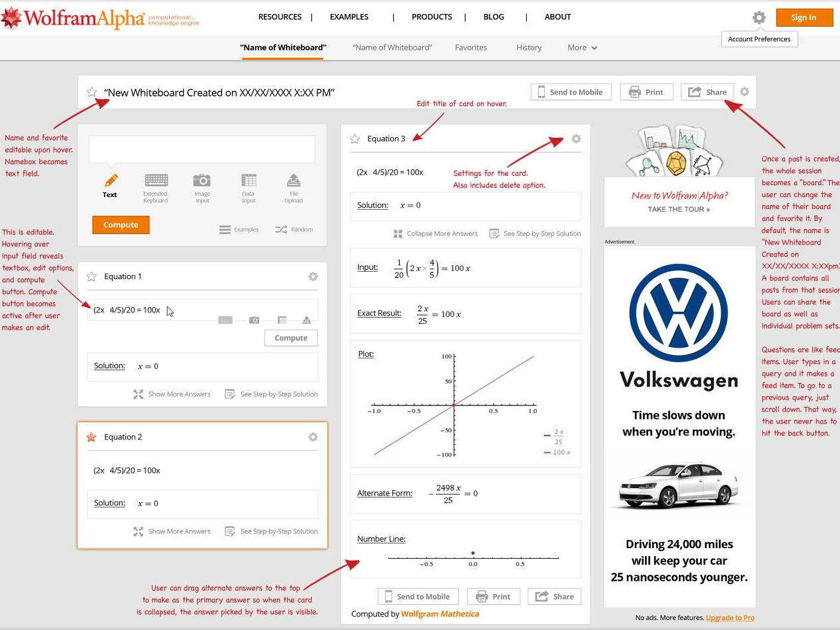Switch to second "Name of Whiteboard" tab
This screenshot has height=630, width=840.
point(392,47)
